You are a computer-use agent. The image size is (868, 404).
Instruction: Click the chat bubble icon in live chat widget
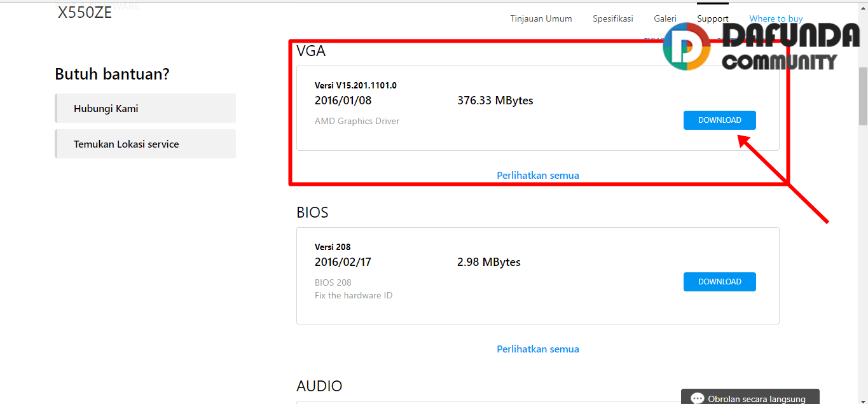(698, 399)
